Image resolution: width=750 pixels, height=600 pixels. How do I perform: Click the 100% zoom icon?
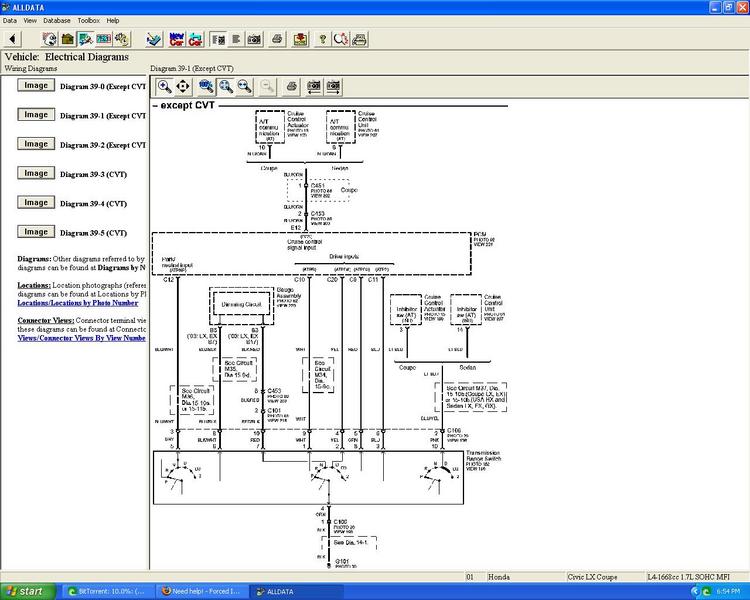[x=206, y=86]
